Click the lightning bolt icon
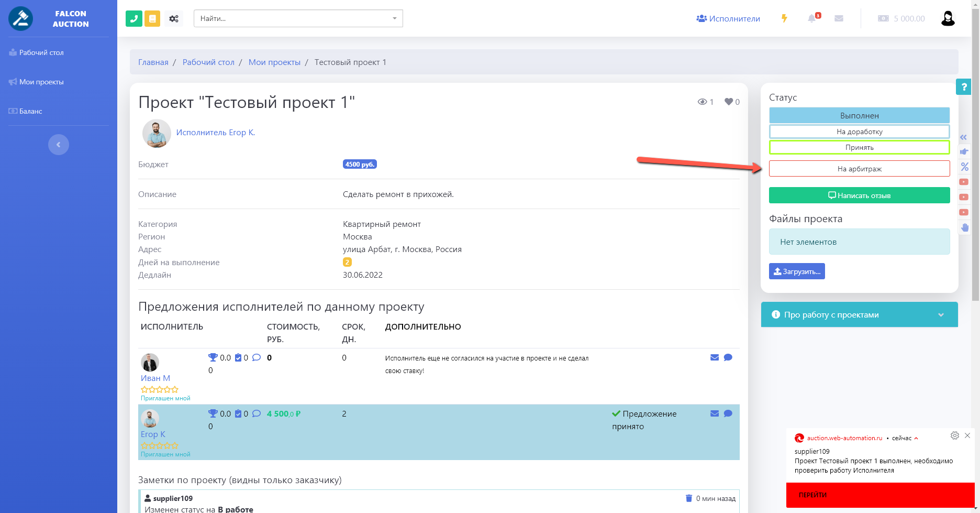The height and width of the screenshot is (513, 980). tap(784, 18)
